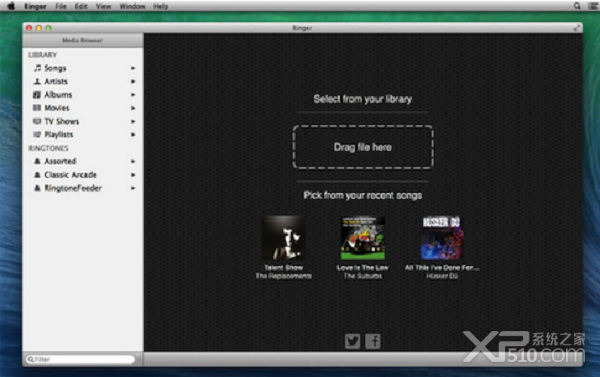Expand the Assorted ringtones arrow
Screen dimensions: 600x377
click(133, 161)
